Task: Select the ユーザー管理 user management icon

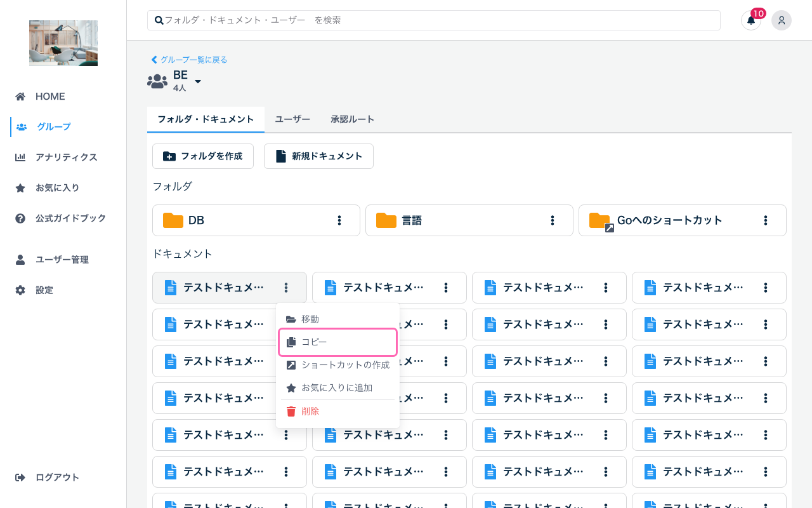Action: pos(22,259)
